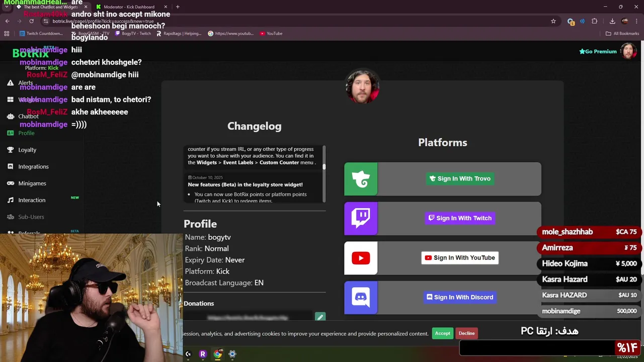Image resolution: width=644 pixels, height=362 pixels.
Task: Open the Chrome downloads icon
Action: [612, 21]
